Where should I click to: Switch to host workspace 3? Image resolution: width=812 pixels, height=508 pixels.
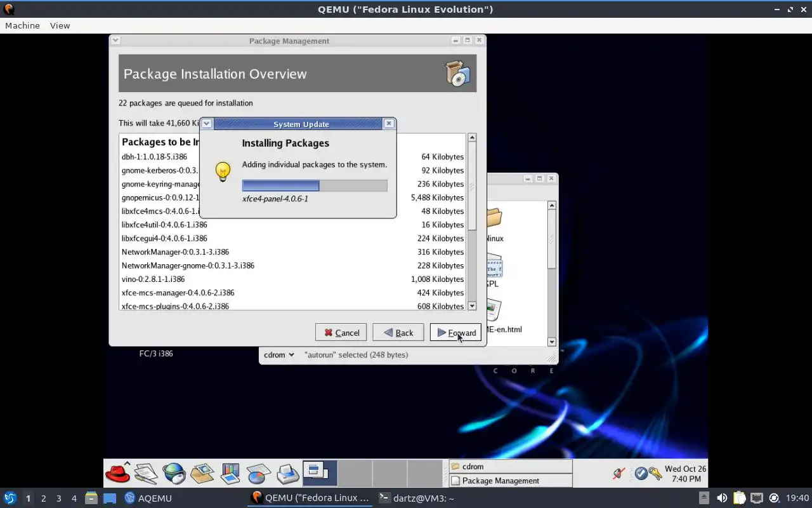coord(58,498)
